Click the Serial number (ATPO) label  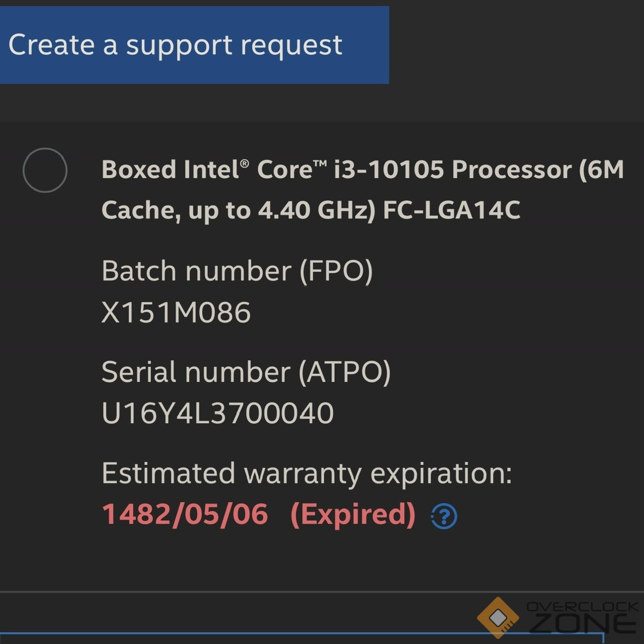tap(246, 372)
